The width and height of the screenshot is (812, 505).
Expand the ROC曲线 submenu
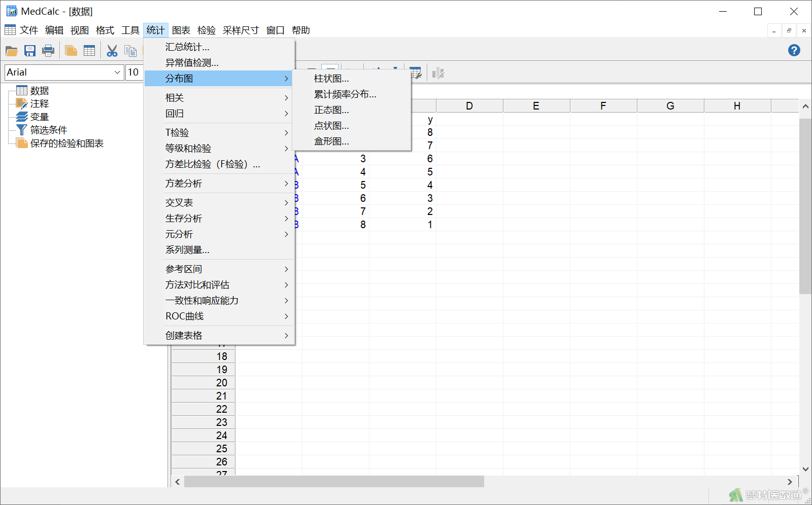[x=219, y=316]
